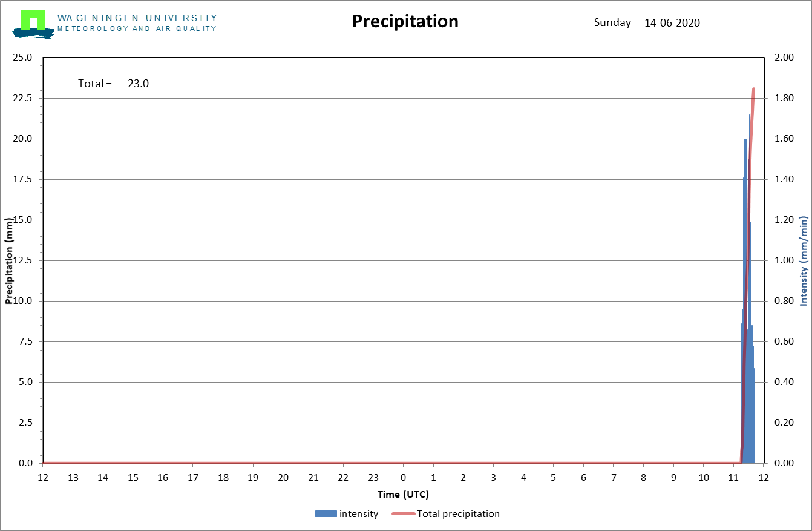This screenshot has height=531, width=812.
Task: Select the Precipitation chart title
Action: (x=405, y=21)
